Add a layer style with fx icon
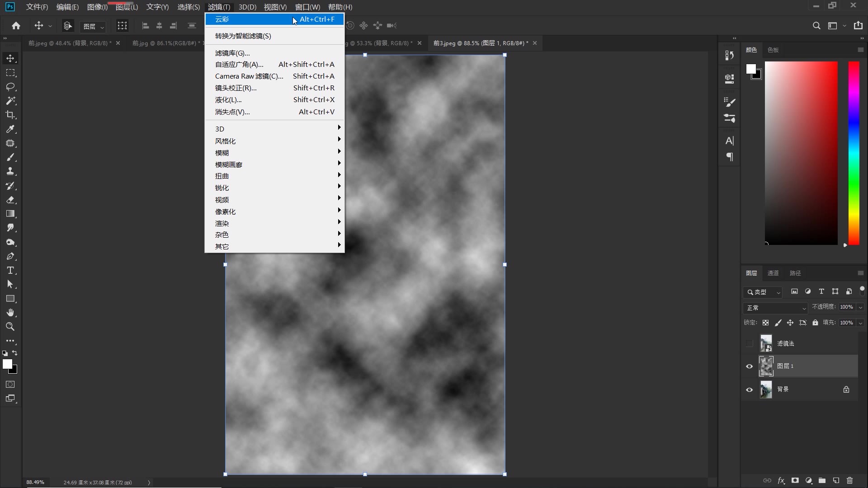Viewport: 868px width, 488px height. coord(781,480)
